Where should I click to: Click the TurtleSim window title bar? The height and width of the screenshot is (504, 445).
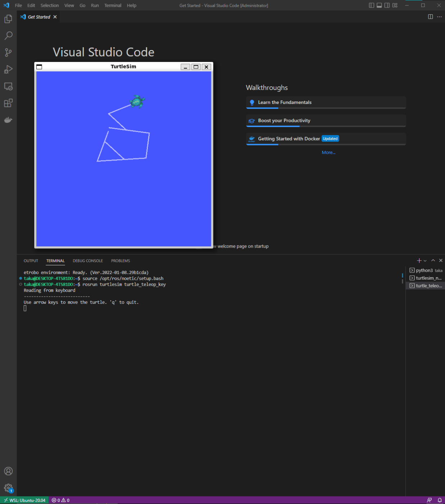(123, 67)
